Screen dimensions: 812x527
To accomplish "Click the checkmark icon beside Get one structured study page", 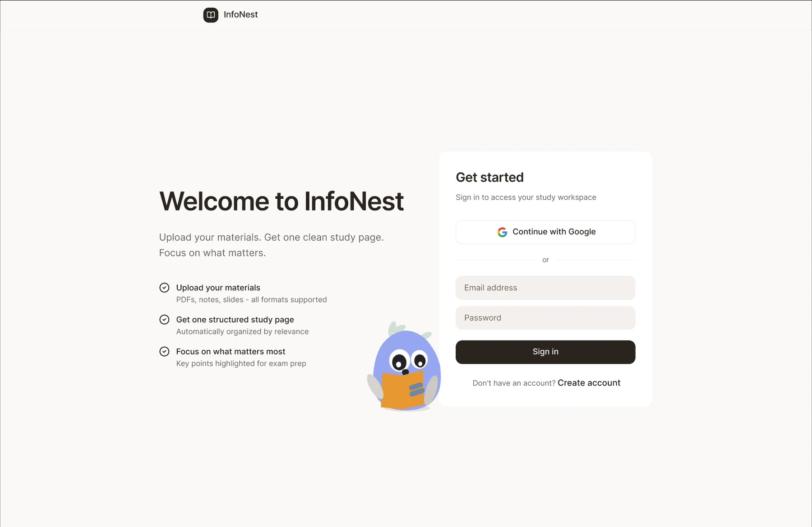I will (x=164, y=320).
